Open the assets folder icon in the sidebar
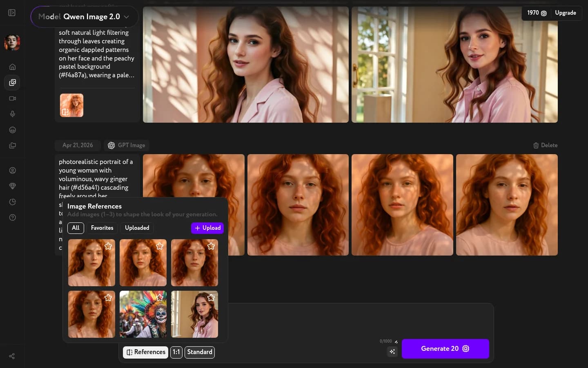This screenshot has width=588, height=368. click(12, 145)
